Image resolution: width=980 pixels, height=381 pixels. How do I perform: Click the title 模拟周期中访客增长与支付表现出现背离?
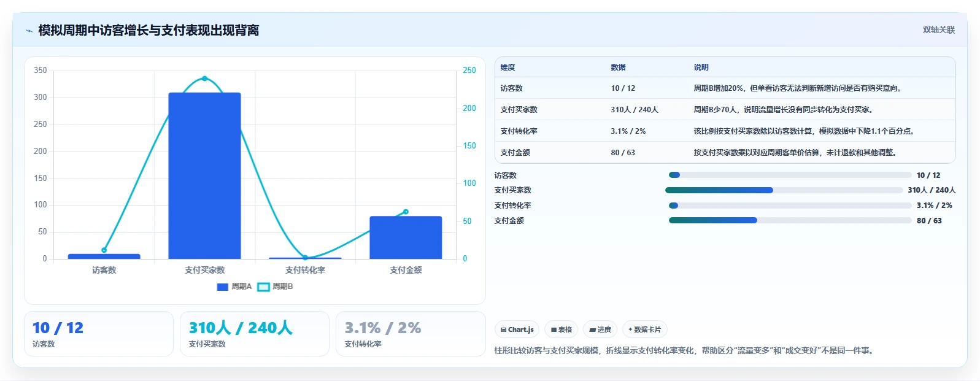149,31
